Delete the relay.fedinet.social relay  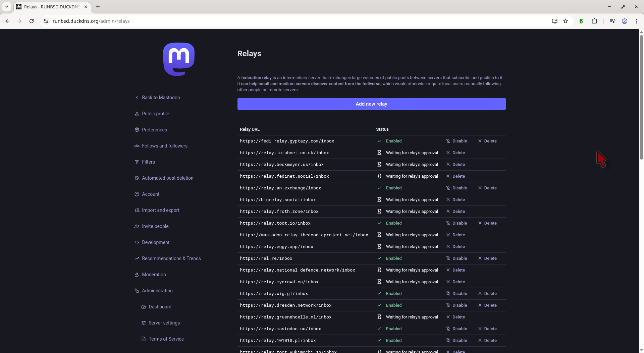[455, 176]
